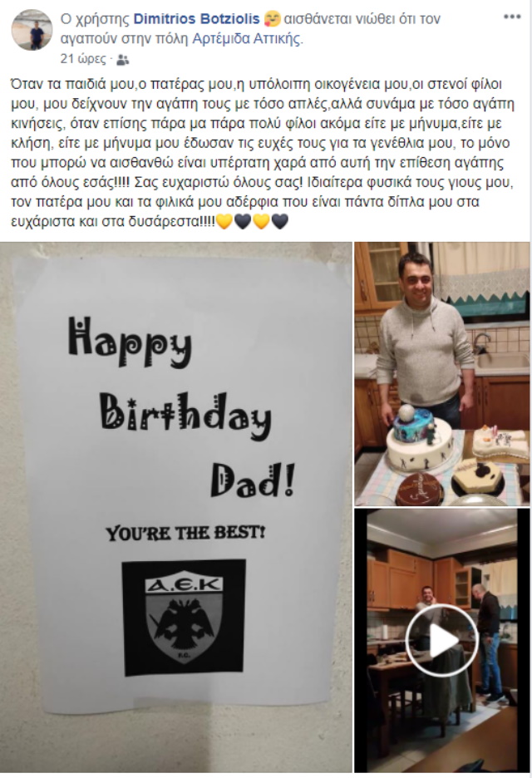The width and height of the screenshot is (532, 778).
Task: Click the first black heart emoji
Action: point(243,221)
